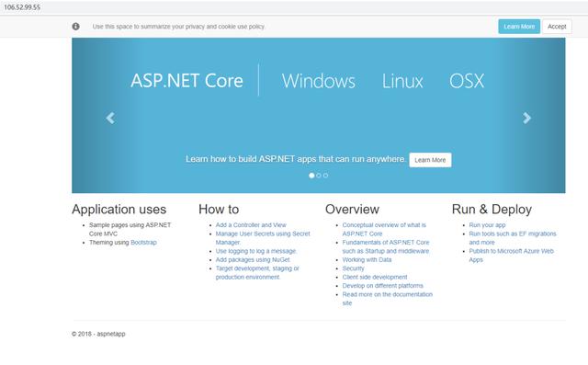The image size is (588, 365).
Task: Open Develop on different platforms link
Action: point(382,286)
